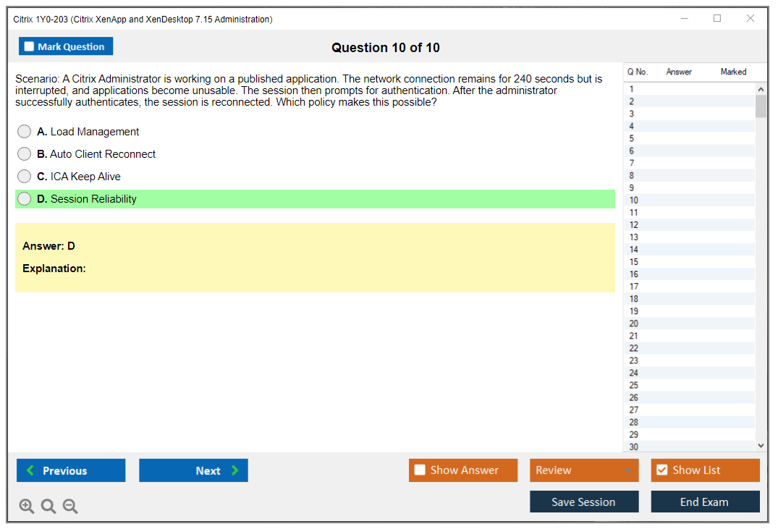This screenshot has width=778, height=532.
Task: Minimize the exam window
Action: [x=684, y=19]
